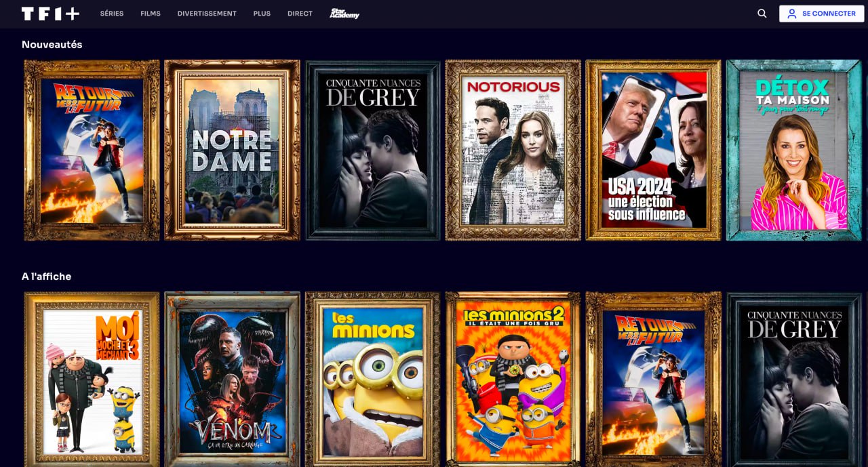
Task: Open Les Minions 2 poster
Action: tap(513, 380)
